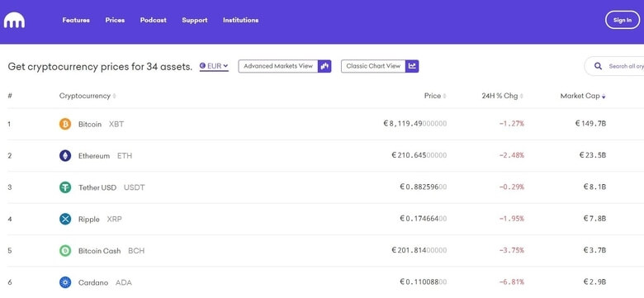Click Bitcoin Cash price €201.814
The width and height of the screenshot is (644, 298).
[x=419, y=250]
